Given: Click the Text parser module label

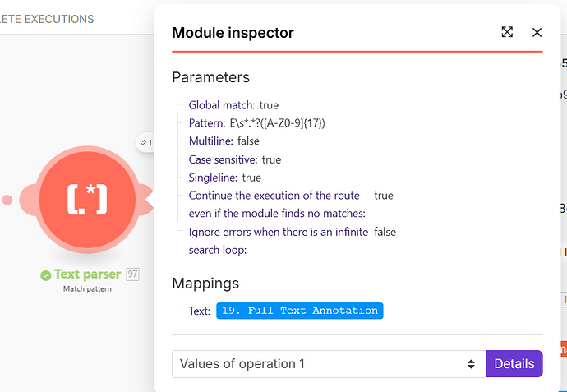Looking at the screenshot, I should (87, 274).
